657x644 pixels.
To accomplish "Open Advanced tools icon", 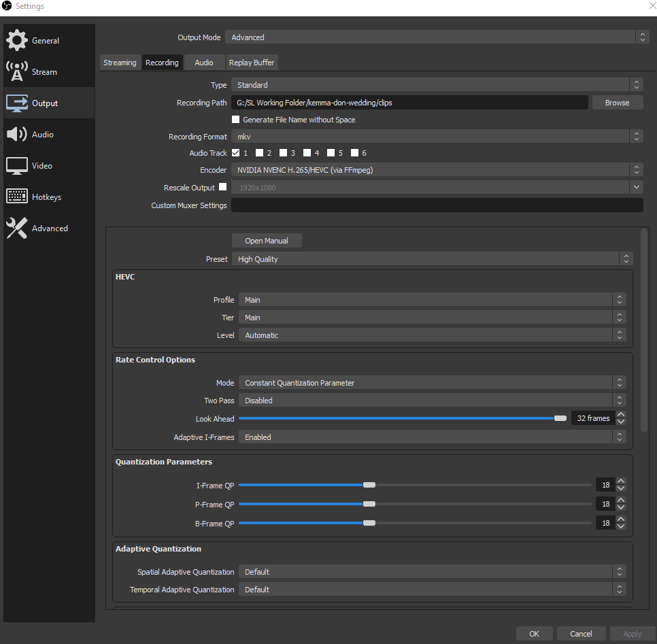I will (17, 228).
